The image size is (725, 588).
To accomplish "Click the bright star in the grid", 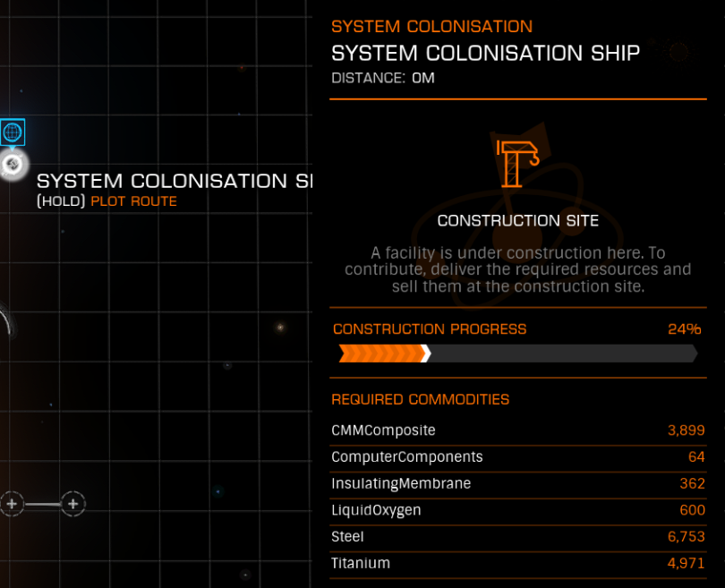I will (279, 328).
